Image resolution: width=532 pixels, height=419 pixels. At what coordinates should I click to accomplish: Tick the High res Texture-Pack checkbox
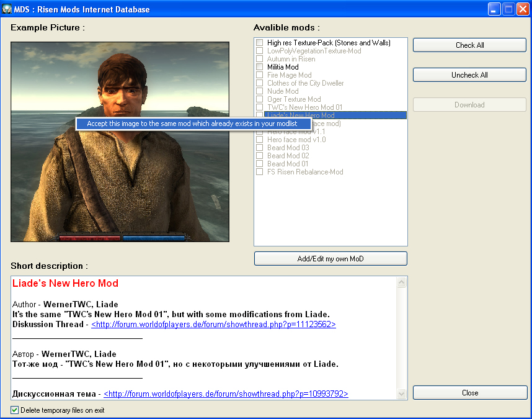pyautogui.click(x=260, y=42)
